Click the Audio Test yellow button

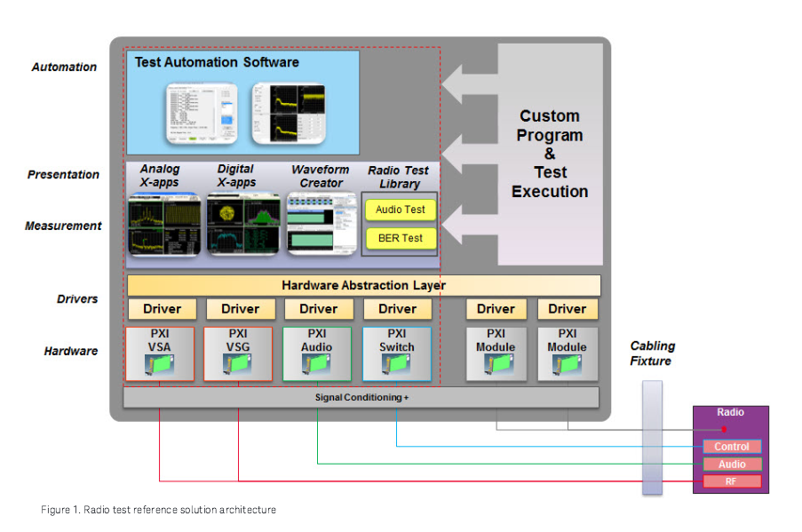(401, 210)
